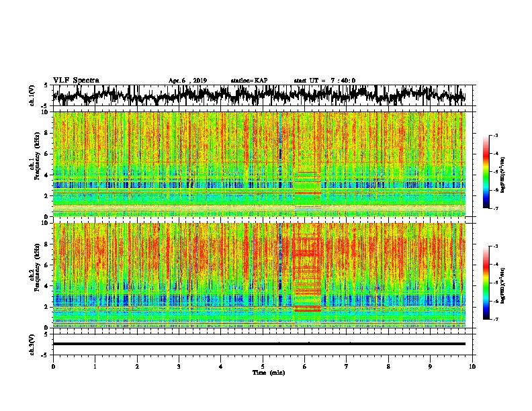Click the "VLF Spectra" plot title

tap(76, 81)
